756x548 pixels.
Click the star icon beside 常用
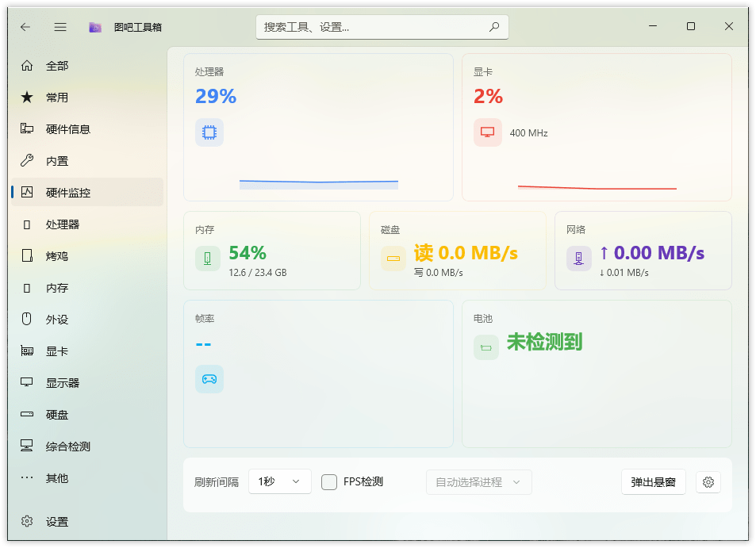pyautogui.click(x=27, y=97)
